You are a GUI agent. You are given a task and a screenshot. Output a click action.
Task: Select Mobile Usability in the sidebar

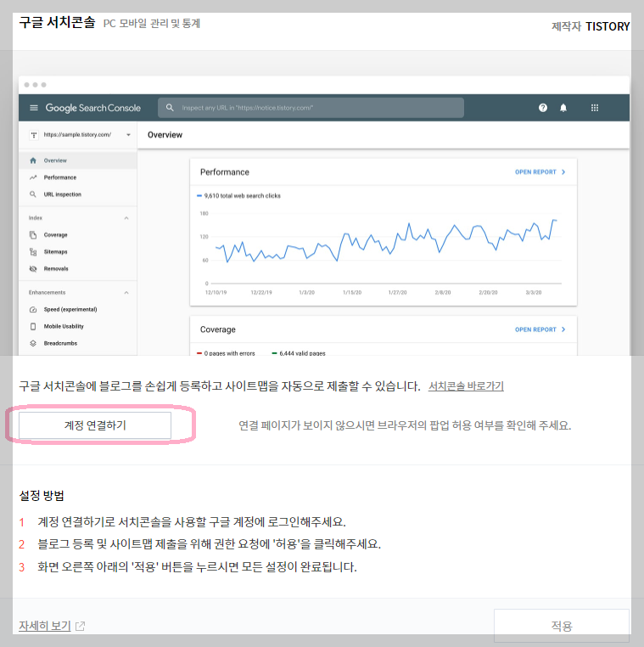(78, 326)
